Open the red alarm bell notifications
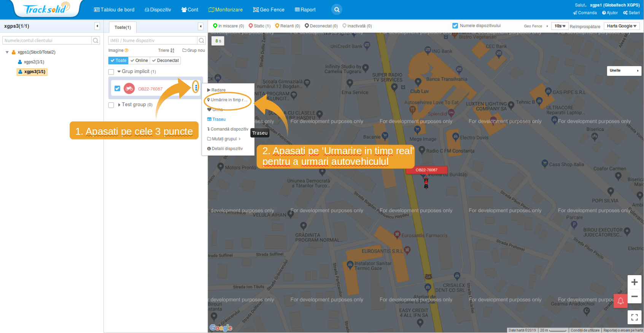Viewport: 644px width, 333px height. click(620, 301)
